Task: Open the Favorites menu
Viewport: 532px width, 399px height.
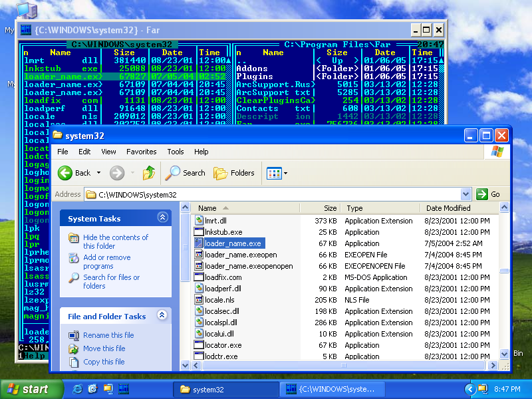Action: coord(141,152)
